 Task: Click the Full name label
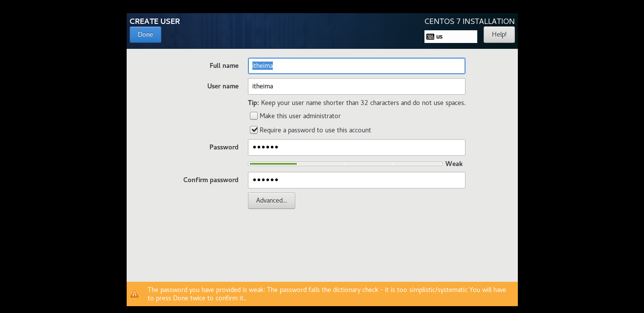click(x=224, y=66)
